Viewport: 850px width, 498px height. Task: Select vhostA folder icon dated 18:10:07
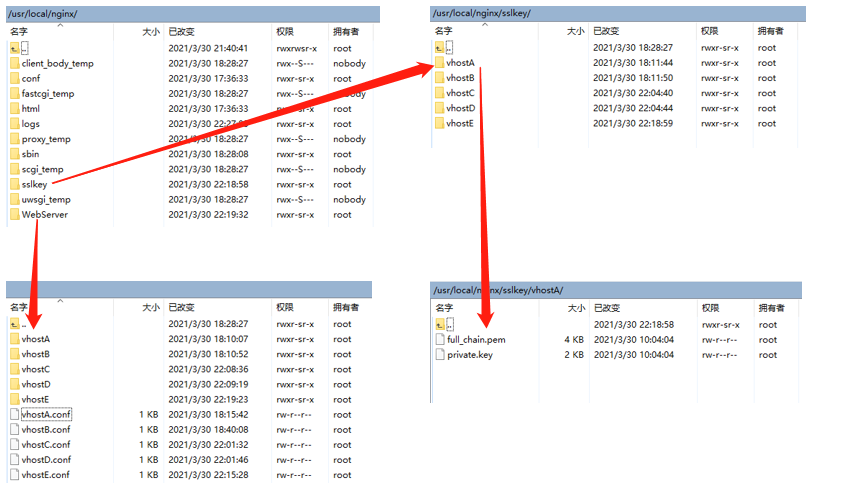pyautogui.click(x=15, y=339)
